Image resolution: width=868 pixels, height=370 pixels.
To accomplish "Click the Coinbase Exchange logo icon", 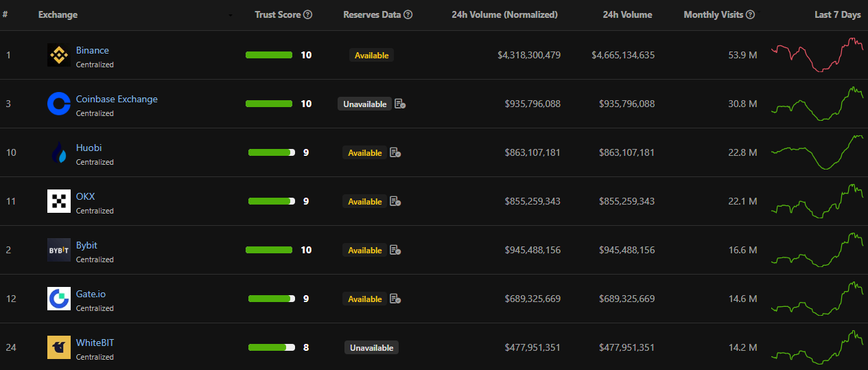I will [58, 104].
